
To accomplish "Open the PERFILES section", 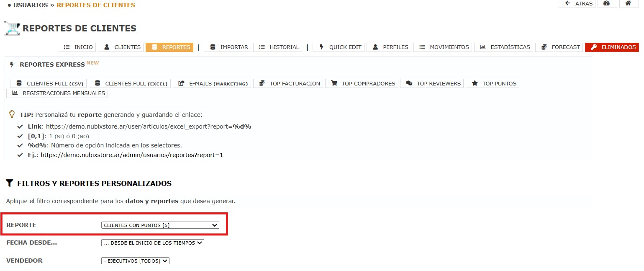I will [x=390, y=47].
